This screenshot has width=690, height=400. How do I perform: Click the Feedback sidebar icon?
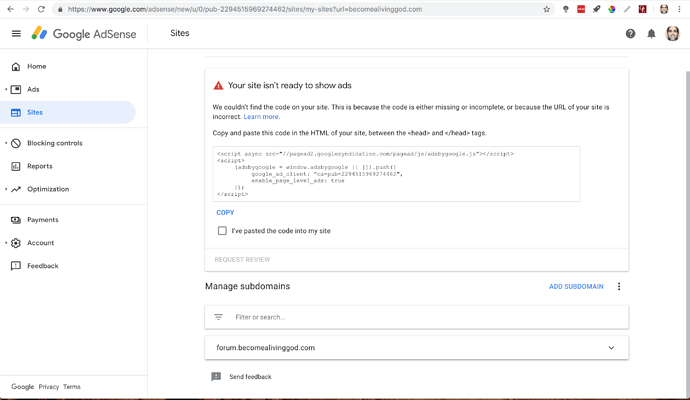click(16, 266)
